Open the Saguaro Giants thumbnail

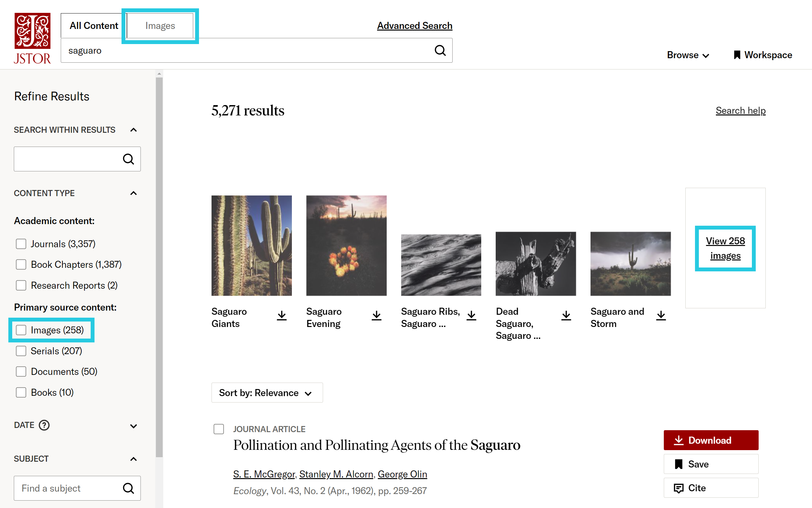(x=251, y=246)
